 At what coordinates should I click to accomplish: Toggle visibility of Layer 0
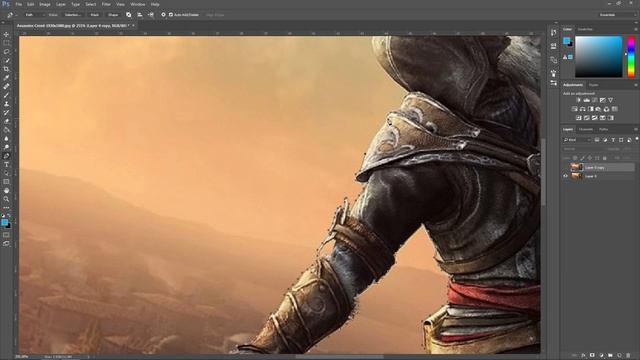[566, 176]
